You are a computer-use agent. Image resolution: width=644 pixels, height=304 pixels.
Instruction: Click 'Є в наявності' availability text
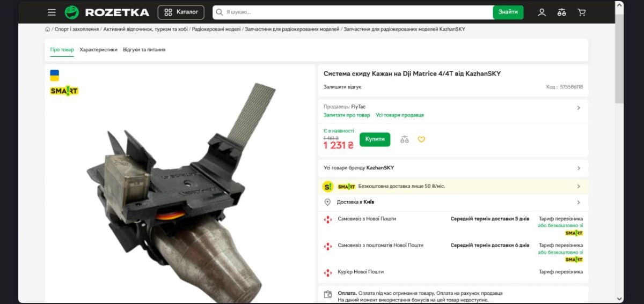click(x=339, y=131)
